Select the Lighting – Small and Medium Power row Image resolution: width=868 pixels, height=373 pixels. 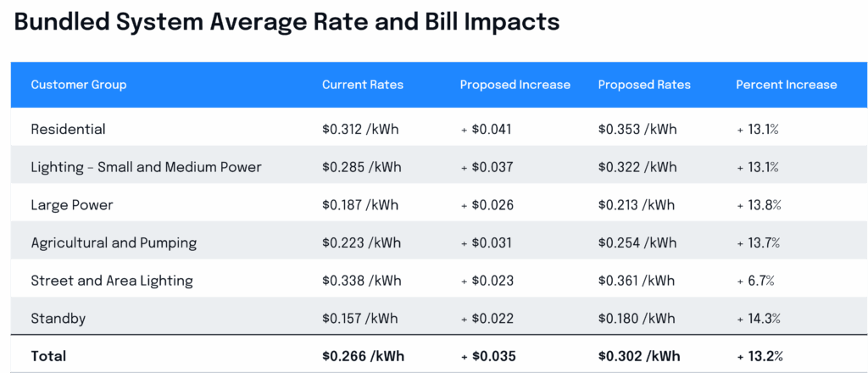coord(146,167)
